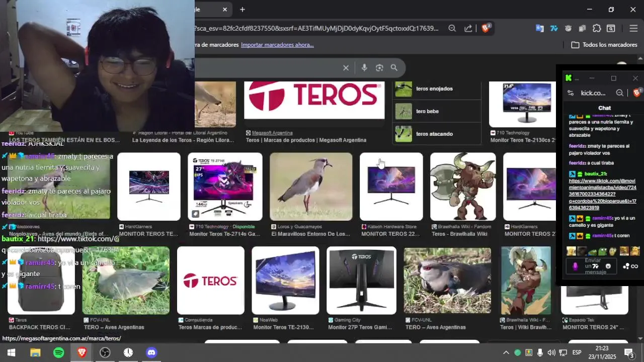Open a new tab with the plus button
This screenshot has height=362, width=644.
243,10
